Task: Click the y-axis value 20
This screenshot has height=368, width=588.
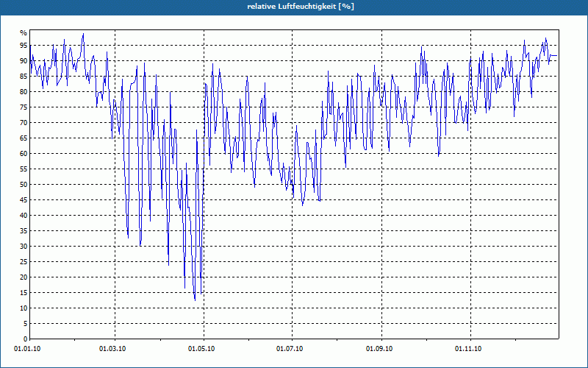Action: [24, 277]
